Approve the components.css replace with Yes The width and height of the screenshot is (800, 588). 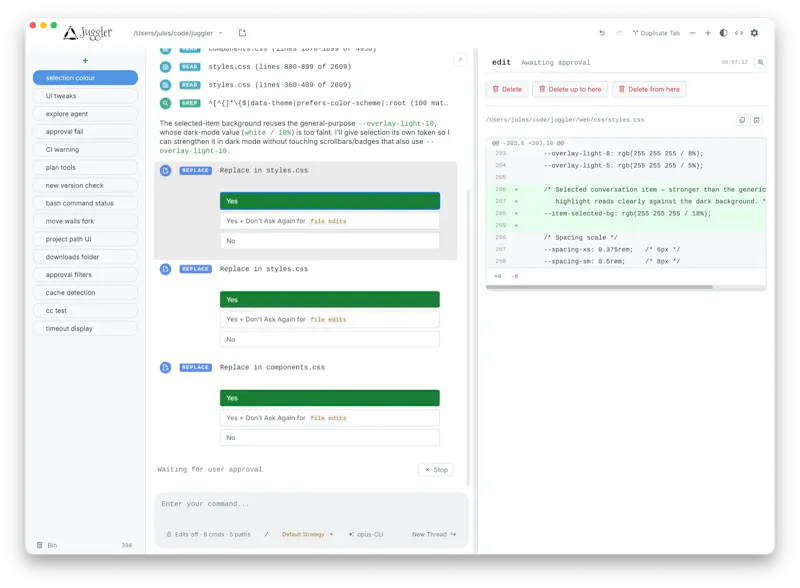click(x=330, y=398)
